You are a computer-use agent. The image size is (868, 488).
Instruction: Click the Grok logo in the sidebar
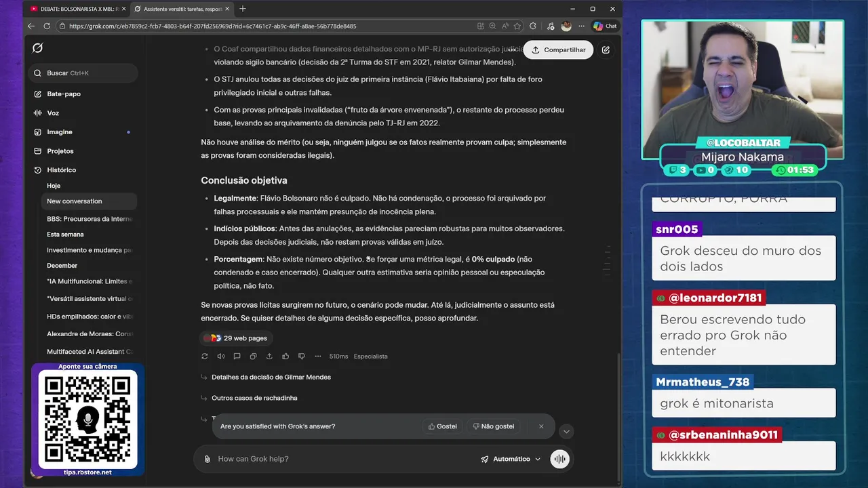click(38, 48)
